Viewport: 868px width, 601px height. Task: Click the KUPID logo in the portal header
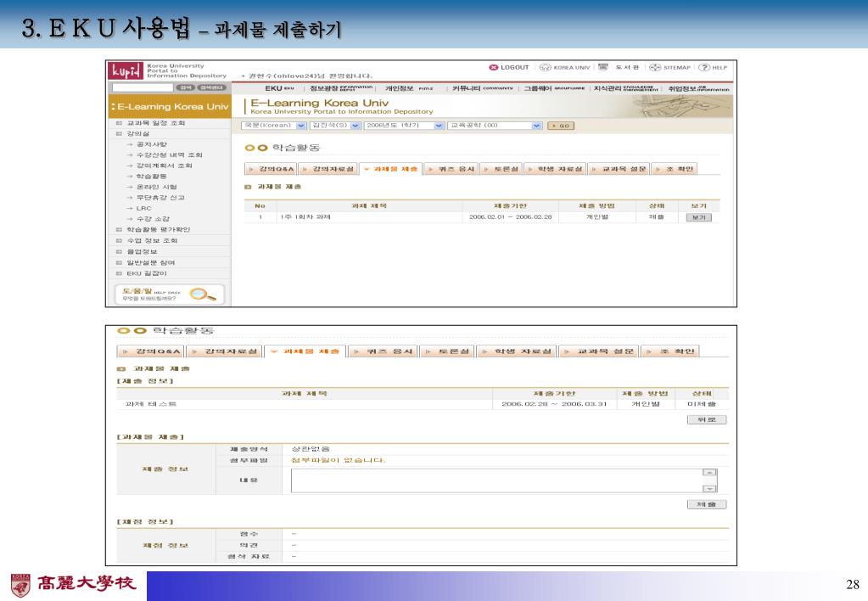pyautogui.click(x=126, y=71)
